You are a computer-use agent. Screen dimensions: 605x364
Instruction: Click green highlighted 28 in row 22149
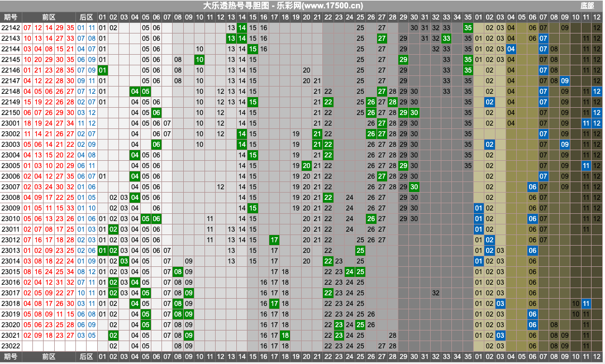click(392, 102)
